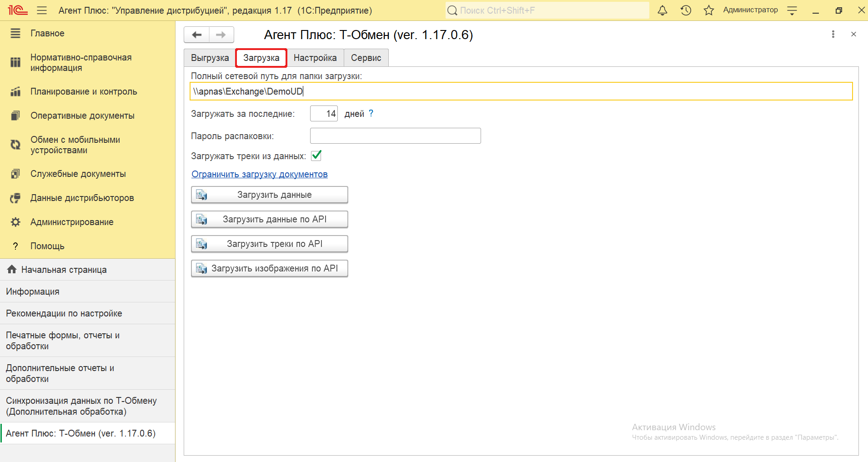The width and height of the screenshot is (868, 462).
Task: Click the Нормативно-справочная информация books icon
Action: point(15,62)
